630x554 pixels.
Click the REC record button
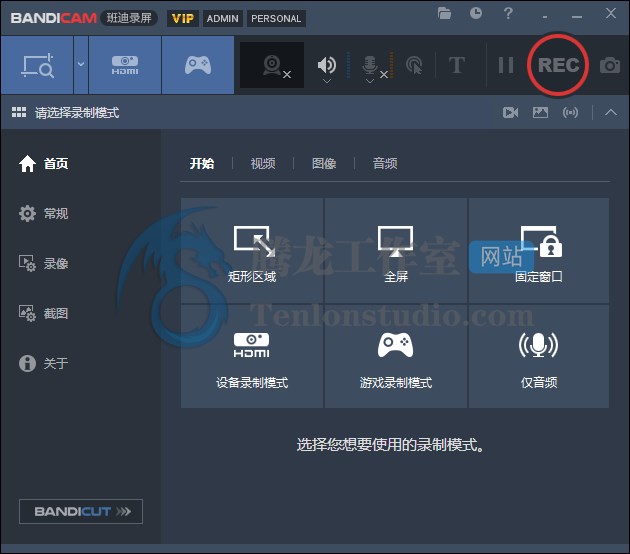(558, 65)
